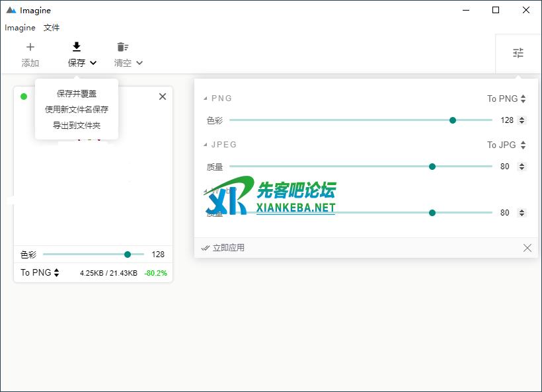Open the To PNG format dropdown in settings

[x=506, y=99]
